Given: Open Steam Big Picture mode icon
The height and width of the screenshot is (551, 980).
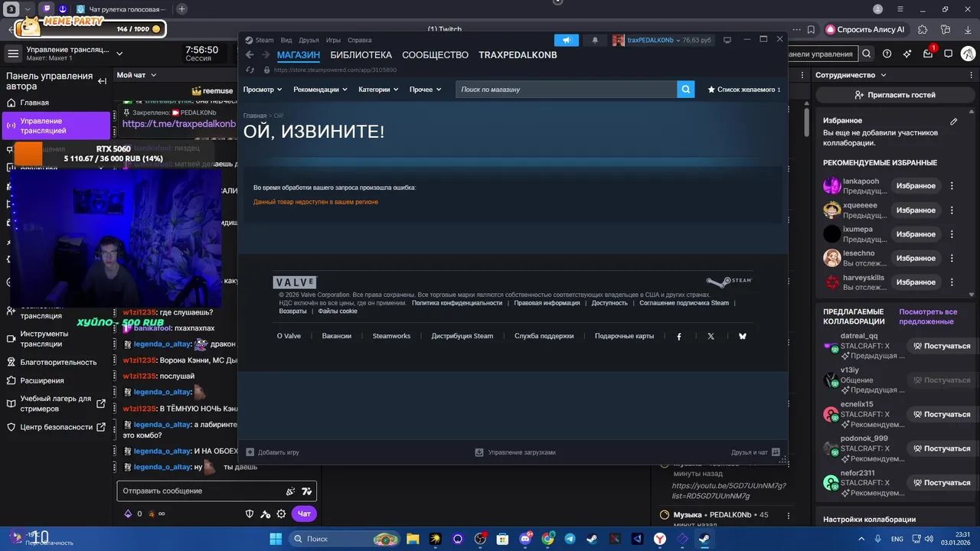Looking at the screenshot, I should pyautogui.click(x=727, y=40).
